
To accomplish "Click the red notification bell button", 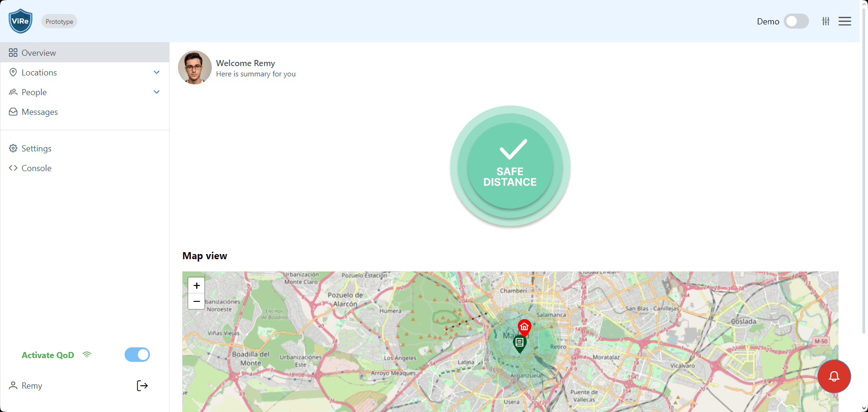I will point(834,376).
